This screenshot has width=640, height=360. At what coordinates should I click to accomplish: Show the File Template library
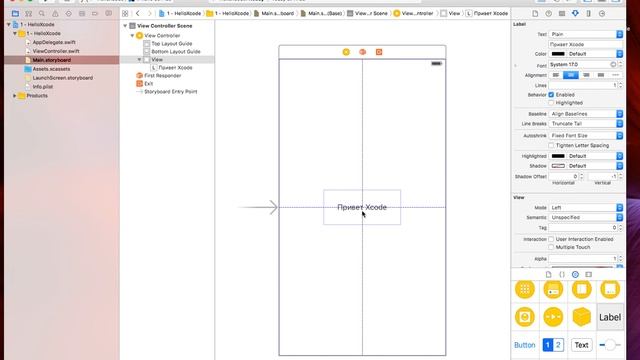[549, 274]
